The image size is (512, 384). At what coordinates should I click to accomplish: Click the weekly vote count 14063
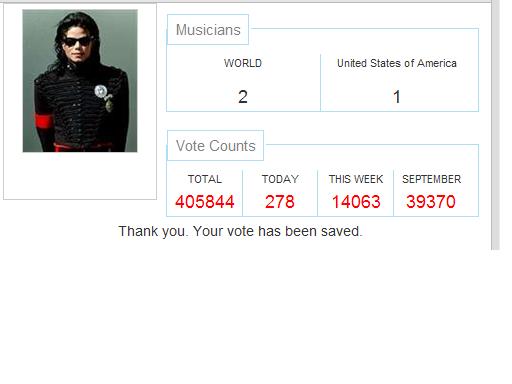click(x=356, y=202)
